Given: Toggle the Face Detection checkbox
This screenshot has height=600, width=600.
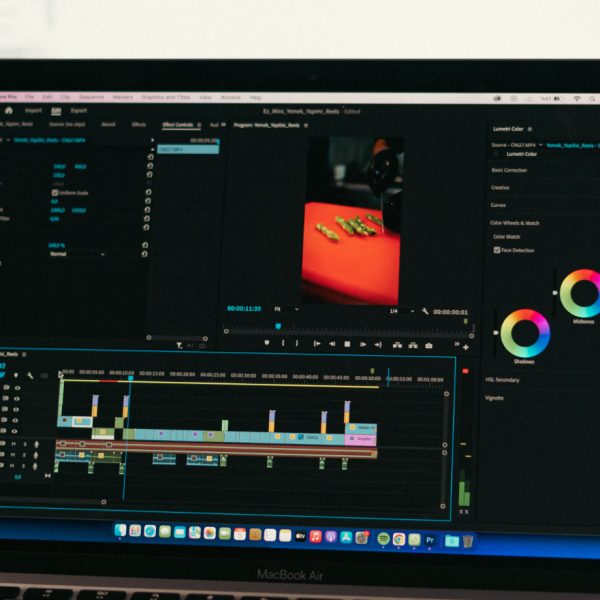Looking at the screenshot, I should click(497, 250).
